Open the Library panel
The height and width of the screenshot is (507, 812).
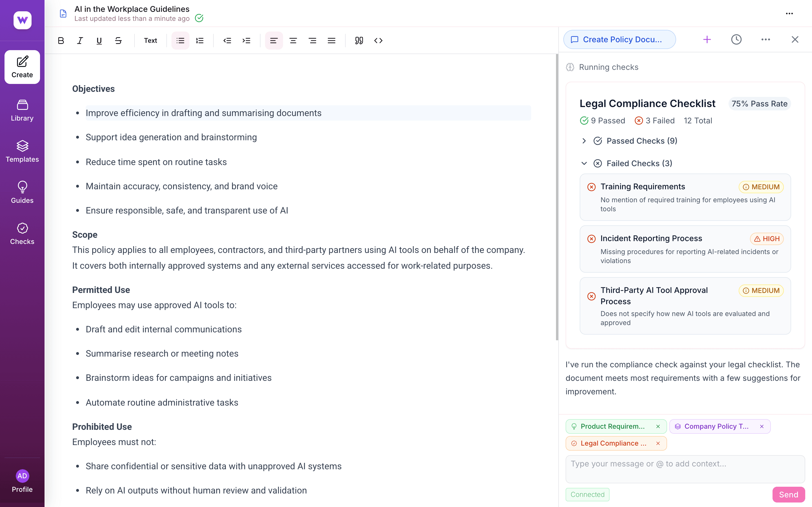22,110
